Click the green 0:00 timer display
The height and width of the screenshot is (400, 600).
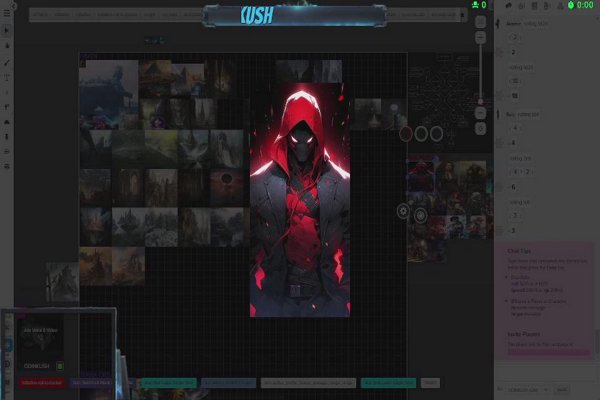pyautogui.click(x=581, y=5)
